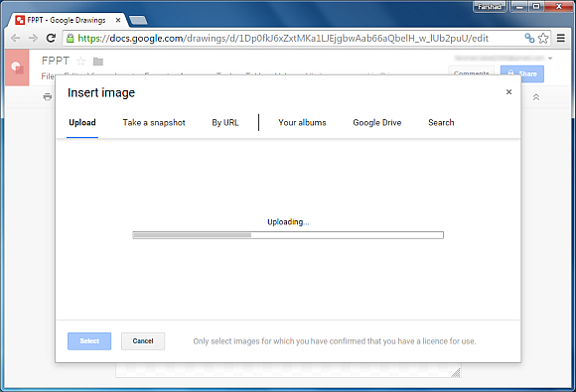Select the FPPT - Google Drawings browser tab
This screenshot has width=576, height=392.
pyautogui.click(x=68, y=20)
